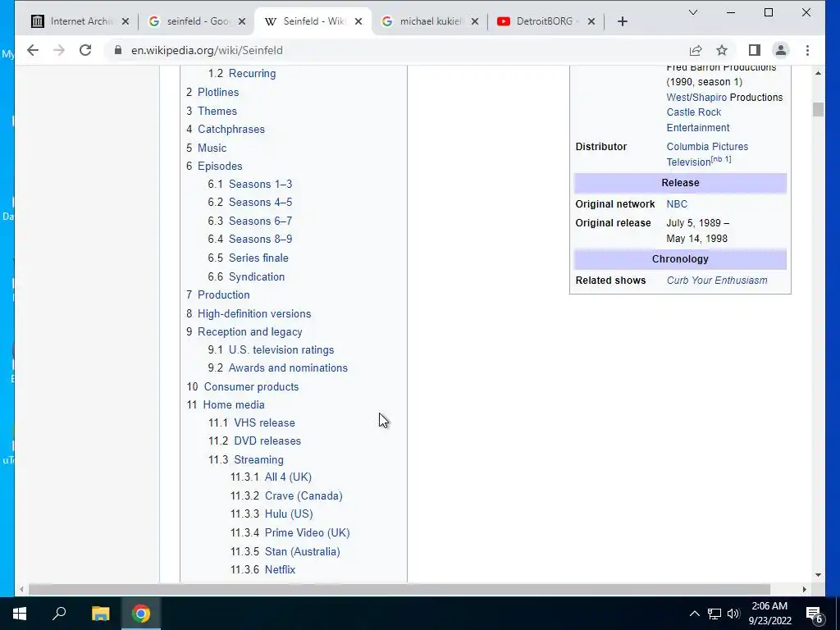
Task: Open Curb Your Enthusiasm link
Action: pos(717,281)
